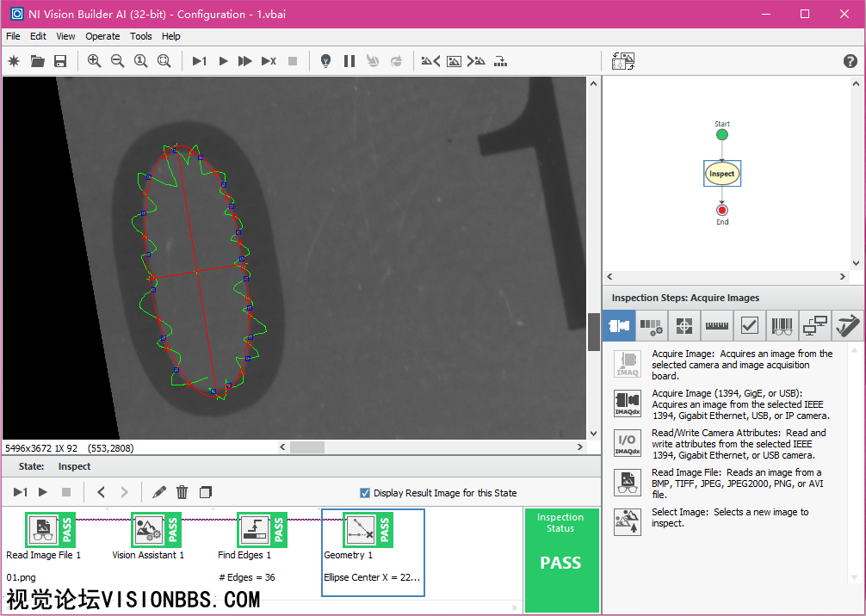Click the pencil icon to edit step
The image size is (866, 616).
[159, 492]
